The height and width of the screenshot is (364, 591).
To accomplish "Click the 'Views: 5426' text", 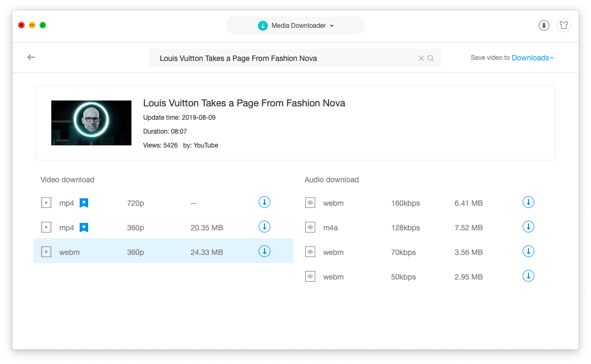I will tap(160, 145).
